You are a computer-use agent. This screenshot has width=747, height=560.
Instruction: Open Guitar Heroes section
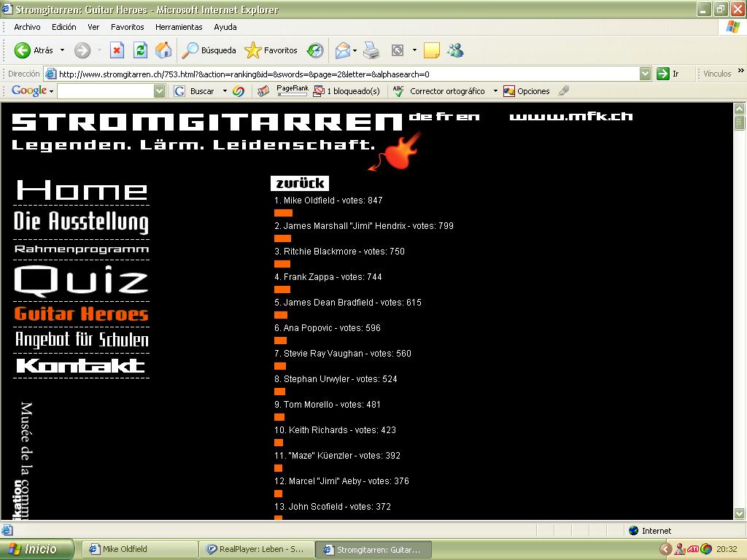pyautogui.click(x=82, y=314)
